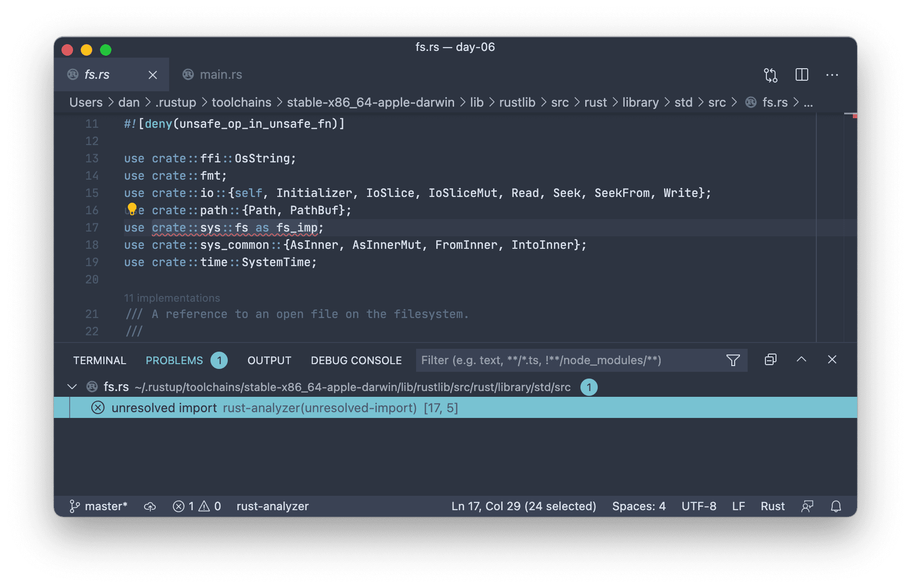The height and width of the screenshot is (588, 911).
Task: Click the error marker in overview ruler
Action: (855, 116)
